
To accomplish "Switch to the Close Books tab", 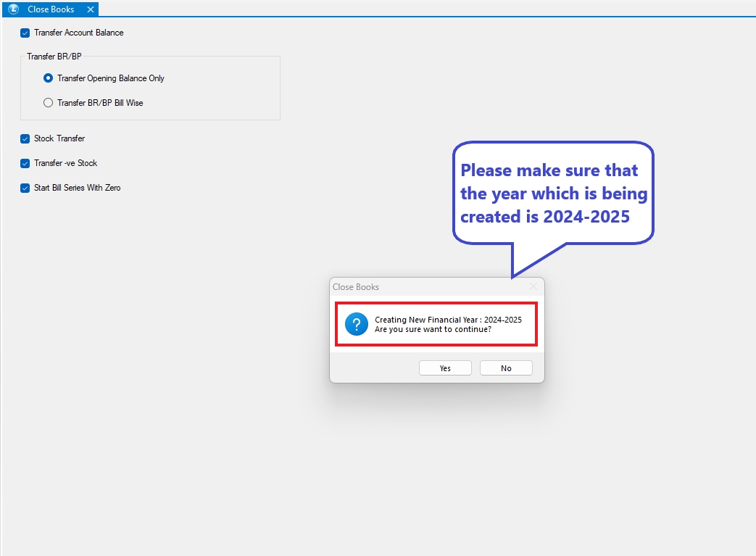I will [x=51, y=9].
